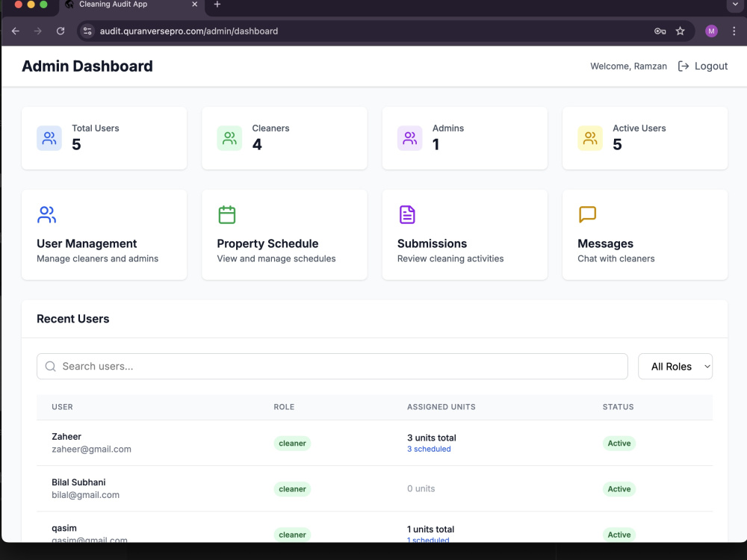The image size is (747, 560).
Task: Select user name Bilal Subhani
Action: [78, 482]
